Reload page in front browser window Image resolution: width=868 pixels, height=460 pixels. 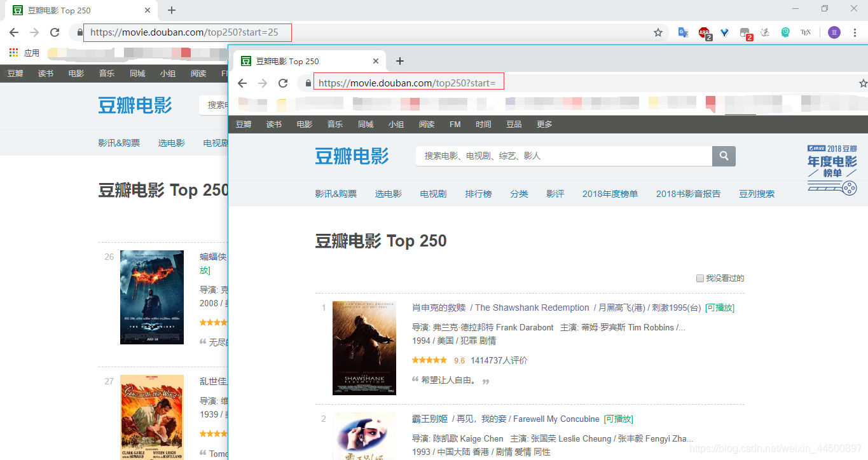tap(283, 83)
